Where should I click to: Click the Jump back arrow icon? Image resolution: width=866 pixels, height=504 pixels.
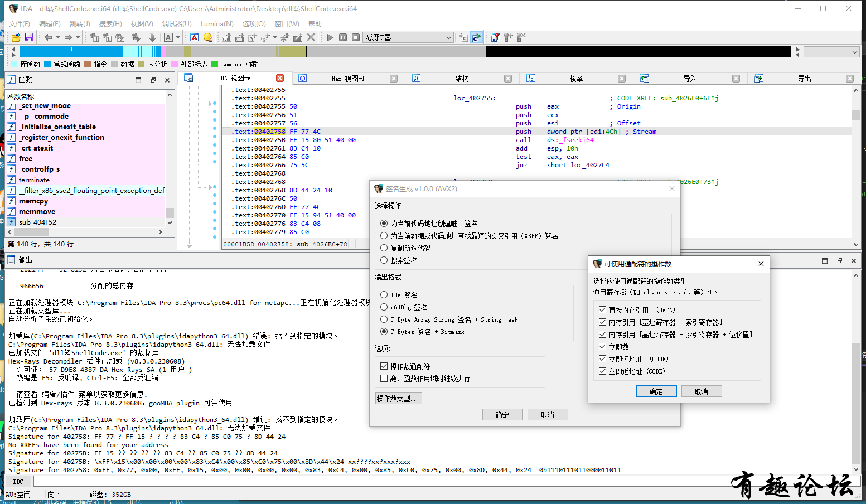pos(49,37)
